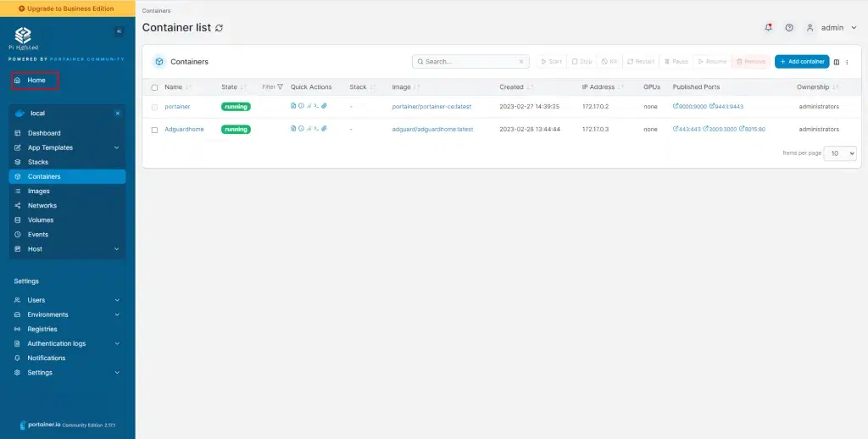
Task: Close the local environment with X icon
Action: [117, 113]
